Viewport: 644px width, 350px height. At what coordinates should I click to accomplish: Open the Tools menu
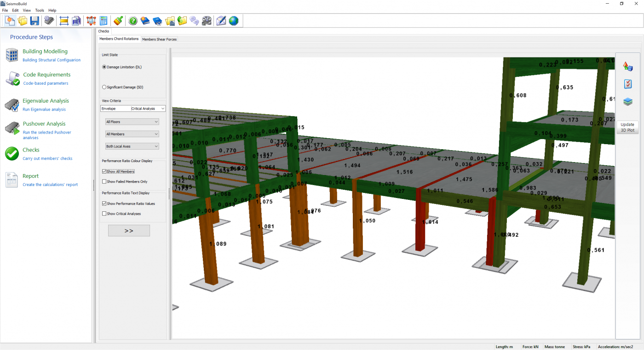click(40, 10)
